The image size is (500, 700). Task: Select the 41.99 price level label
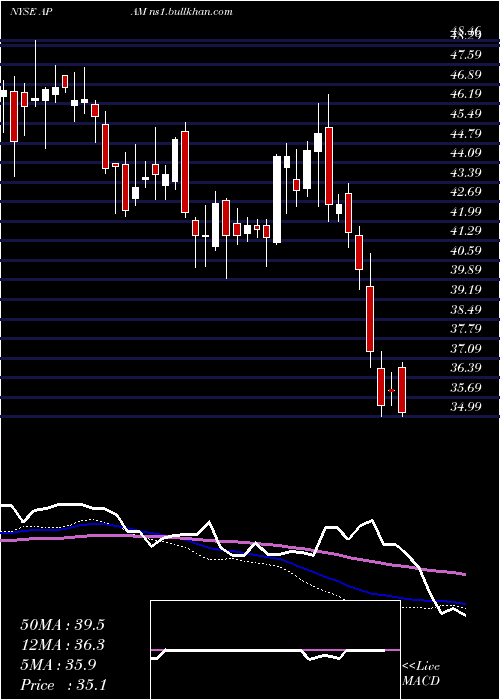point(466,211)
